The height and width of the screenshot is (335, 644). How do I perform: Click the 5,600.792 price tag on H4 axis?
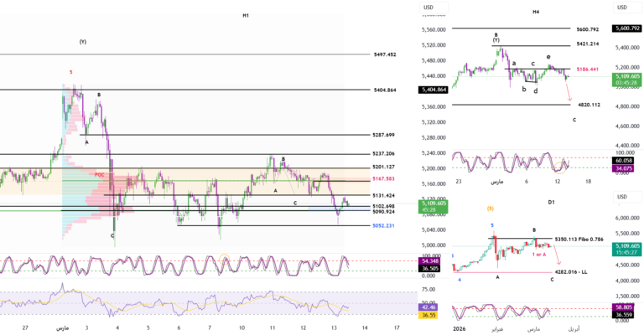click(628, 28)
